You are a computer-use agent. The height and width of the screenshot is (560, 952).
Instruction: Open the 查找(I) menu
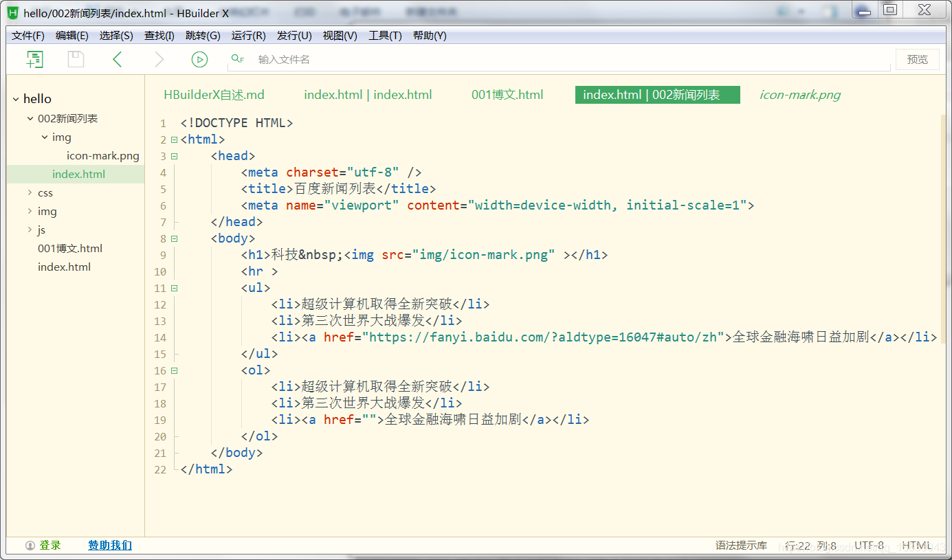point(159,36)
